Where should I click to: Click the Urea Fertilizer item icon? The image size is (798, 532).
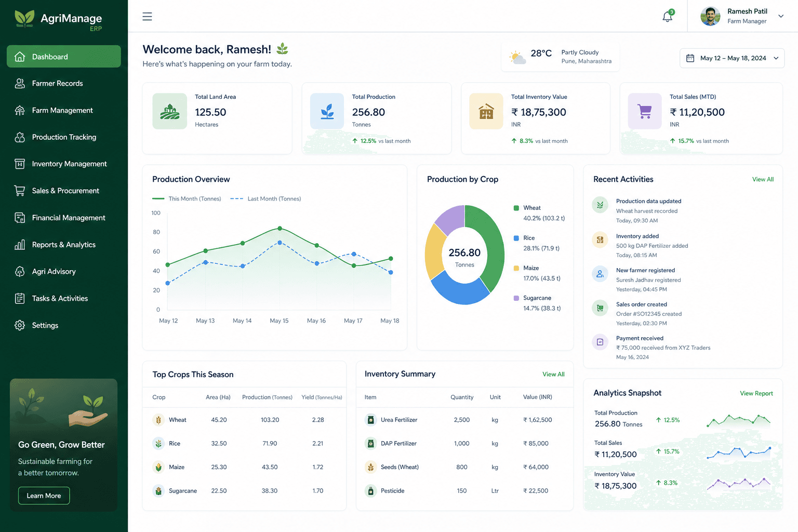point(370,420)
